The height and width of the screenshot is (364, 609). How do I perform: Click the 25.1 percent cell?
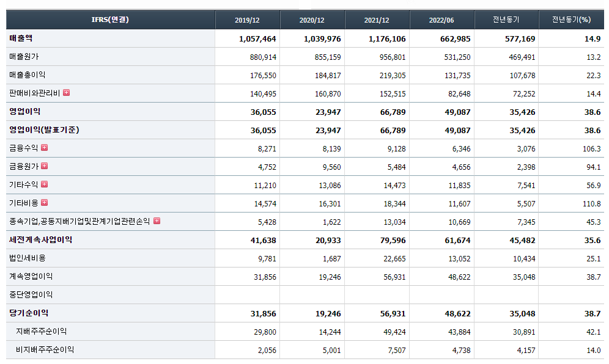594,259
